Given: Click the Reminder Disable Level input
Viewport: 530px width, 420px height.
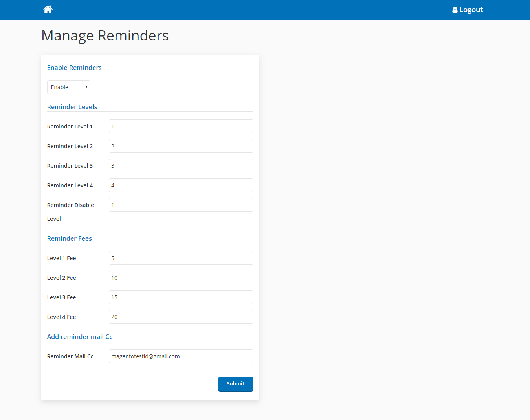Looking at the screenshot, I should 181,205.
